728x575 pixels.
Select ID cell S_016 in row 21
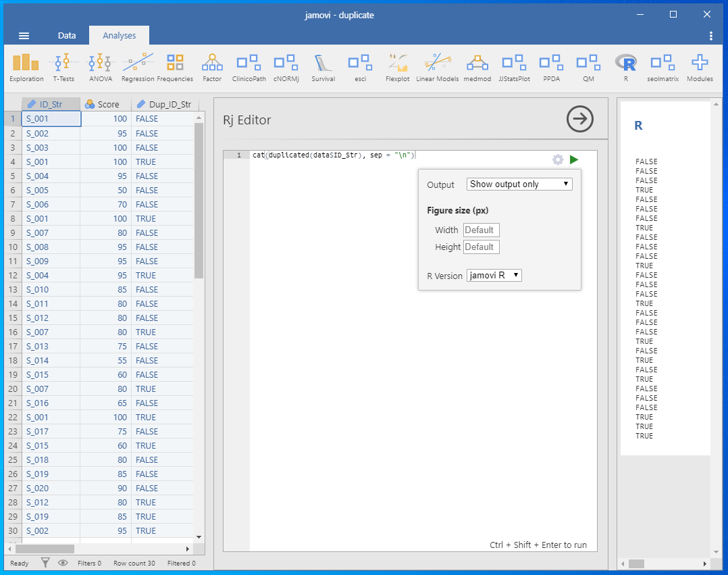pos(51,403)
